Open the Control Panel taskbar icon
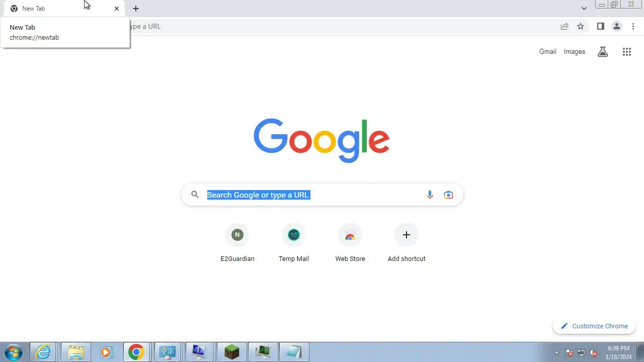 167,352
